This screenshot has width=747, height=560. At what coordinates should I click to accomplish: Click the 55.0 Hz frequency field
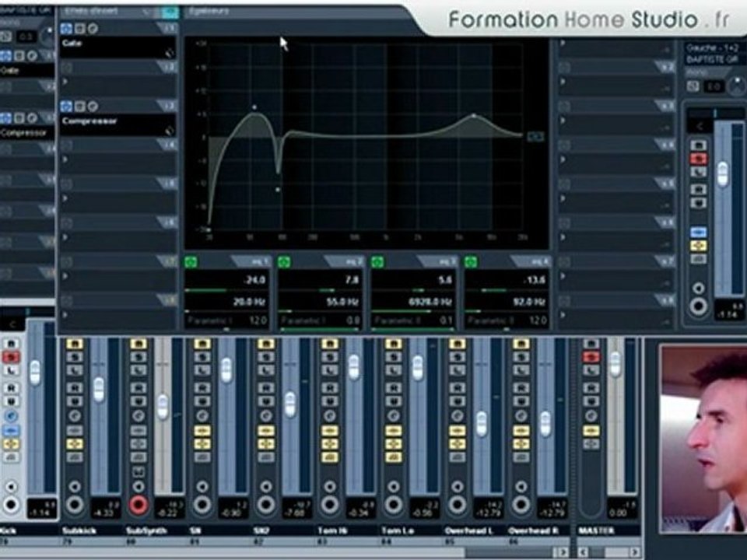coord(320,302)
